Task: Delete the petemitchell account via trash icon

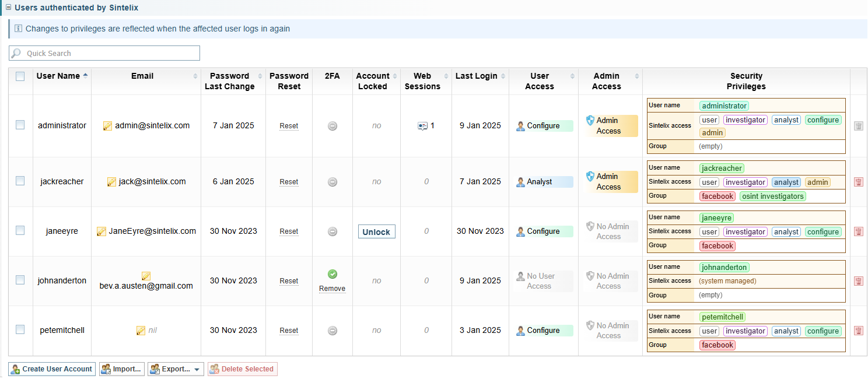Action: pyautogui.click(x=858, y=331)
